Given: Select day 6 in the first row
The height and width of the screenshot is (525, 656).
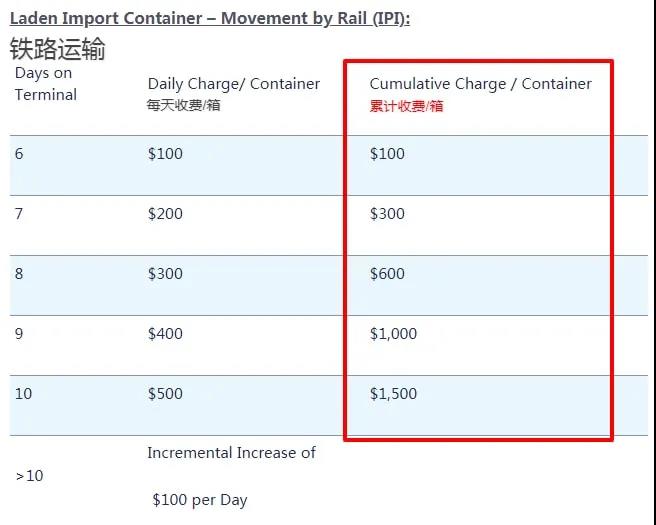Looking at the screenshot, I should pos(19,154).
